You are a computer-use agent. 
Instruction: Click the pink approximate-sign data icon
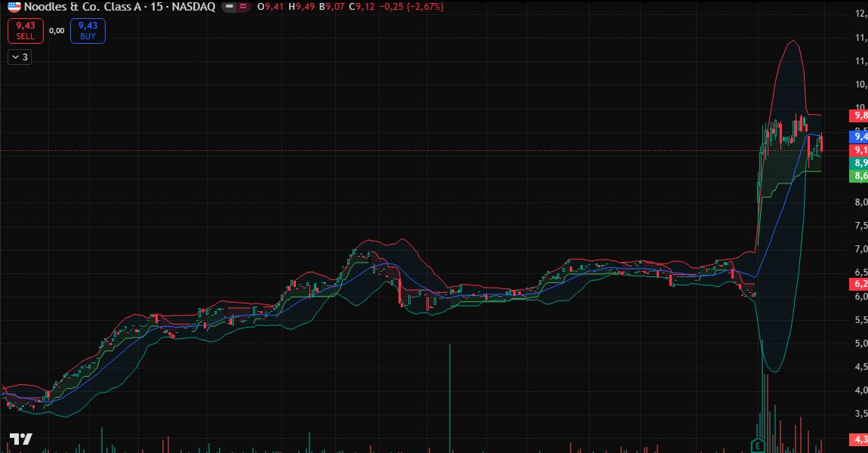243,7
